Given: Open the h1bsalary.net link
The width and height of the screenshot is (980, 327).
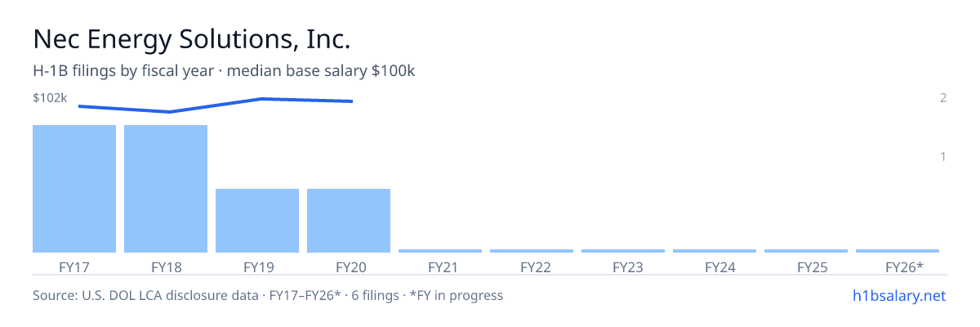Looking at the screenshot, I should [898, 295].
